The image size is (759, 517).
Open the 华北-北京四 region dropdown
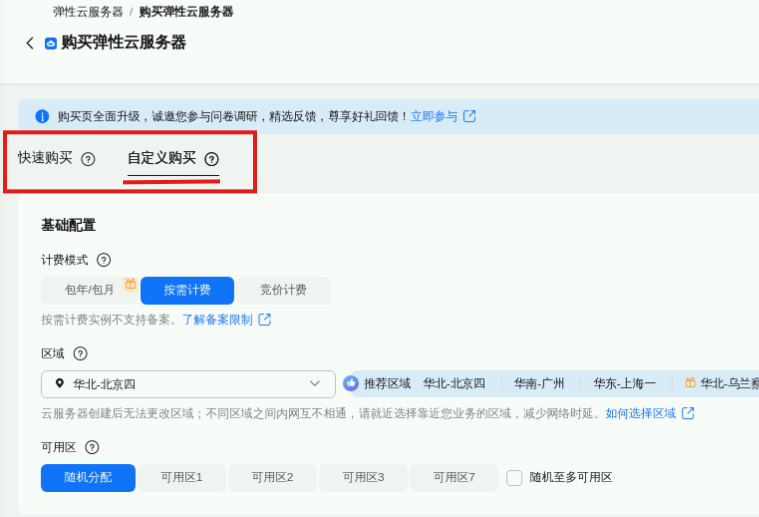click(188, 384)
